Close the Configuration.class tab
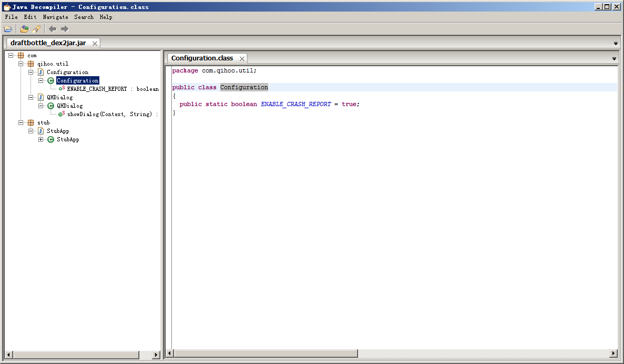This screenshot has width=624, height=364. 242,58
